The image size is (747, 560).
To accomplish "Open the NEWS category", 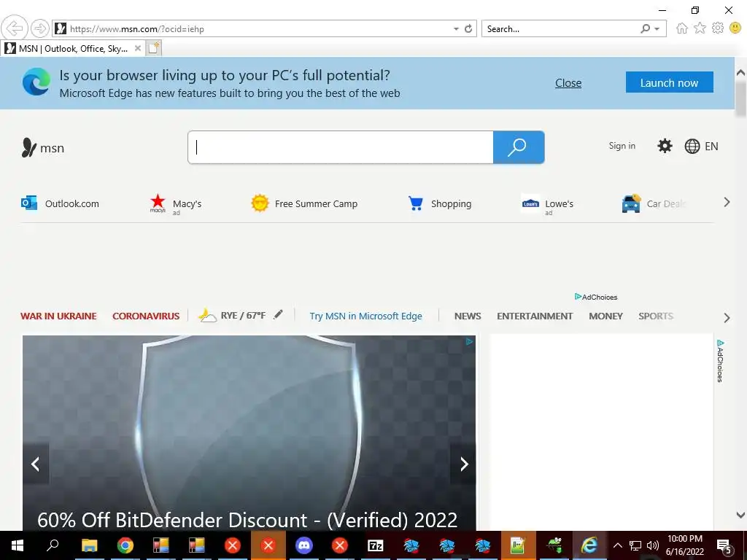I will [x=468, y=316].
